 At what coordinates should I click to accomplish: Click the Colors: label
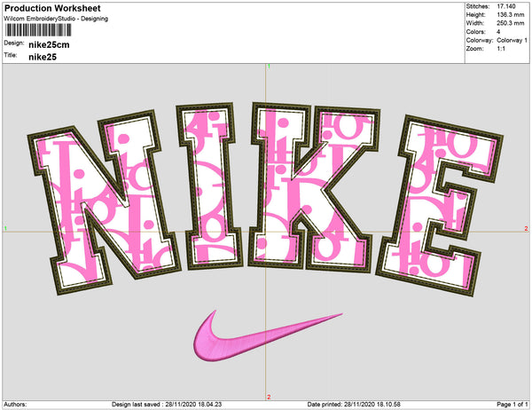point(475,32)
